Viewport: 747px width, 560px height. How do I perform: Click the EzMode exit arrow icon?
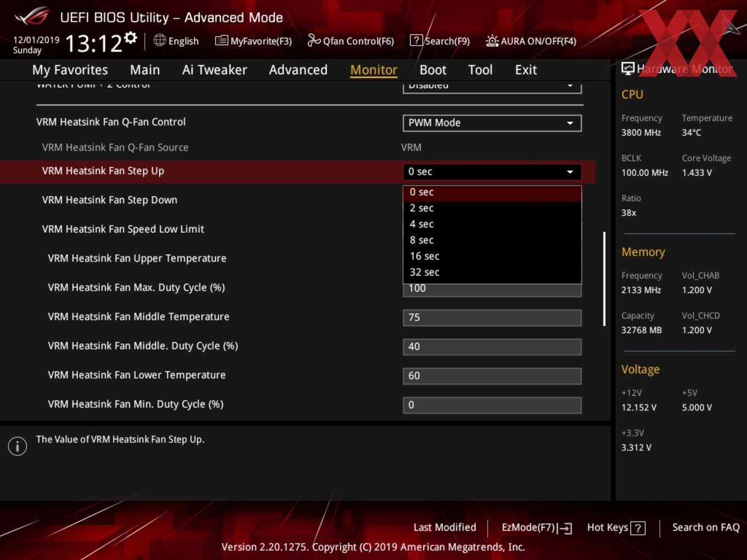pos(565,529)
